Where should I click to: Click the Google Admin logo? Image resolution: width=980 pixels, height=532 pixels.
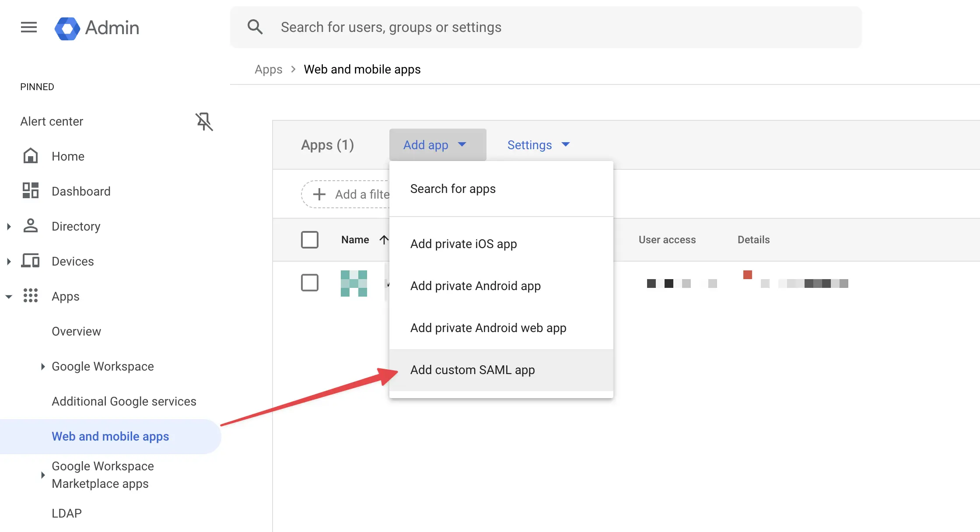[x=67, y=28]
